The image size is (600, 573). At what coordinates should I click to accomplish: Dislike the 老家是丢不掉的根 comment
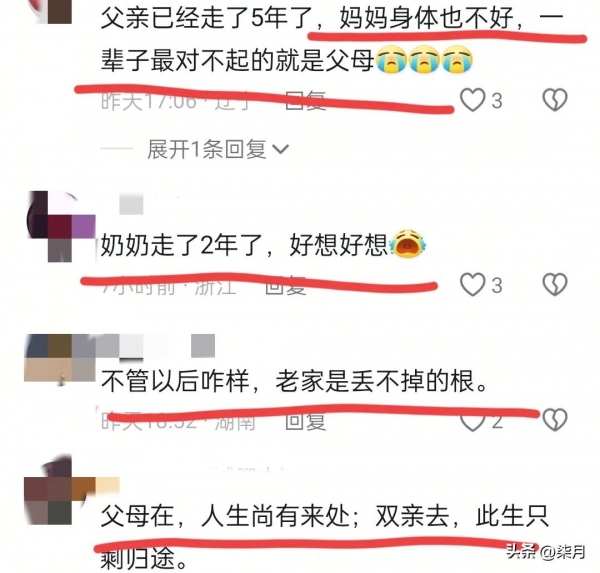(555, 420)
